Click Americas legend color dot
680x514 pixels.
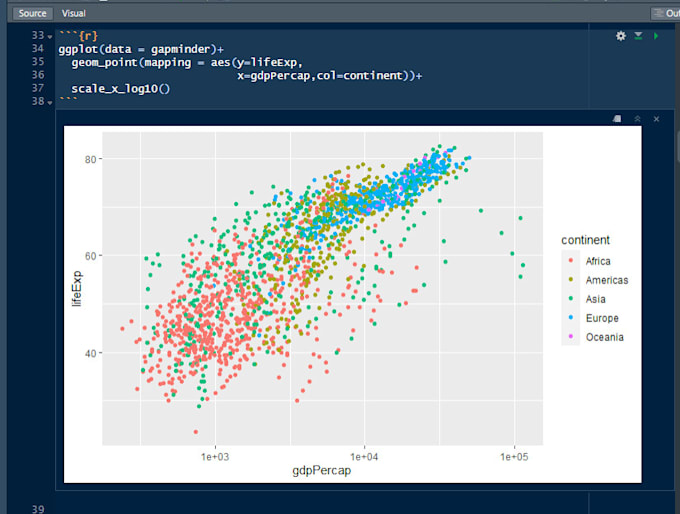coord(571,279)
